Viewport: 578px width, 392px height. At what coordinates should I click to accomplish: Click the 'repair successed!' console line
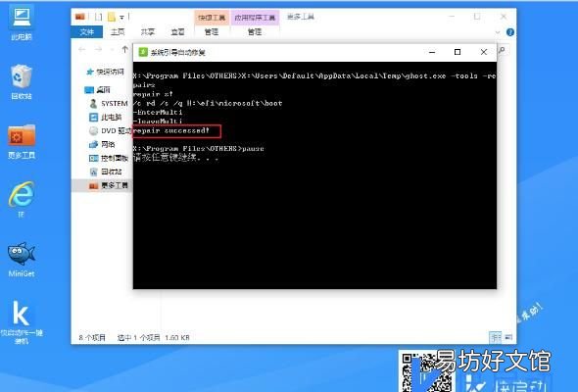click(171, 130)
